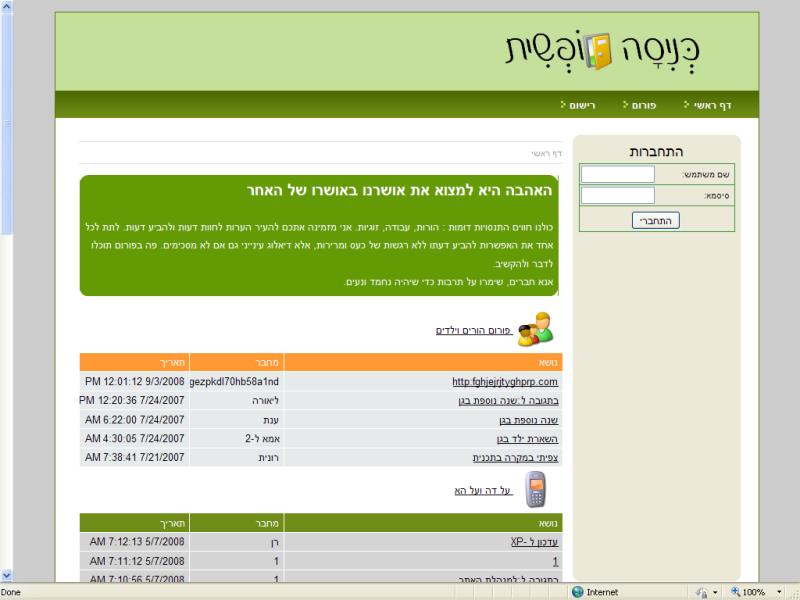Screen dimensions: 800x600
Task: Click author ליאורה cell
Action: pyautogui.click(x=236, y=401)
